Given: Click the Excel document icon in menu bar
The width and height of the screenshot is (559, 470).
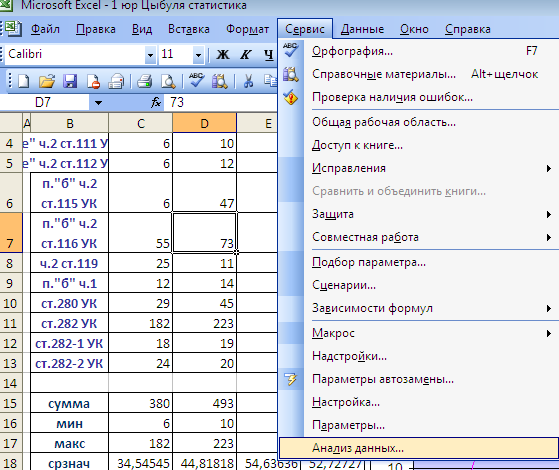Looking at the screenshot, I should (13, 29).
